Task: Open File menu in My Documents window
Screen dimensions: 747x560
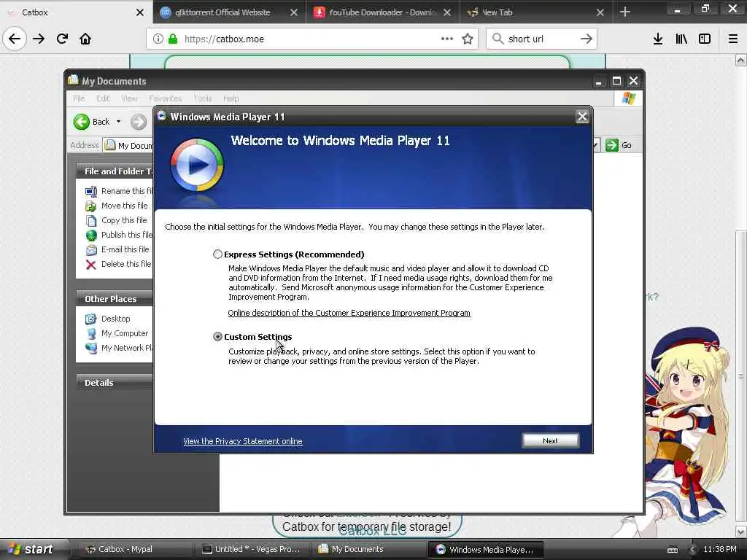Action: pyautogui.click(x=79, y=98)
